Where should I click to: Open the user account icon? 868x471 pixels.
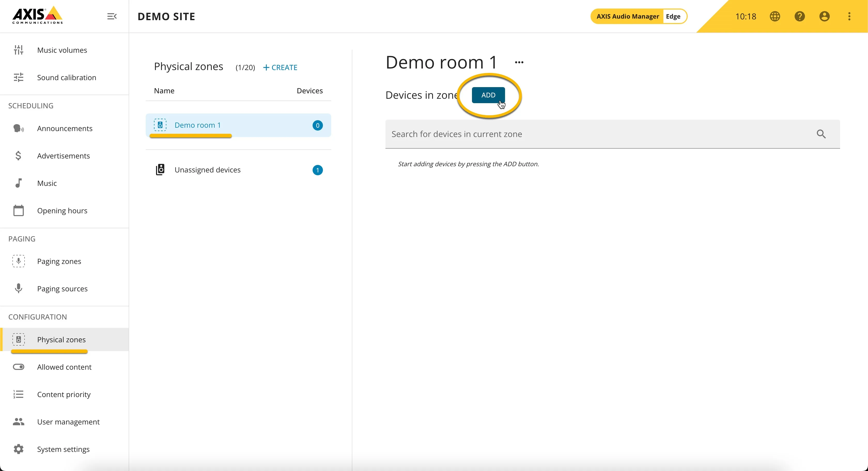coord(824,16)
